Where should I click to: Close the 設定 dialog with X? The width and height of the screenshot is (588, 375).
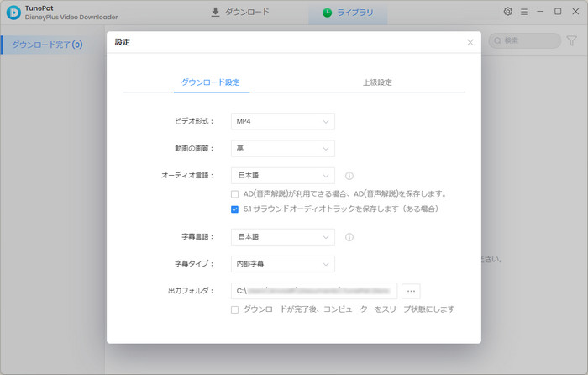click(470, 42)
